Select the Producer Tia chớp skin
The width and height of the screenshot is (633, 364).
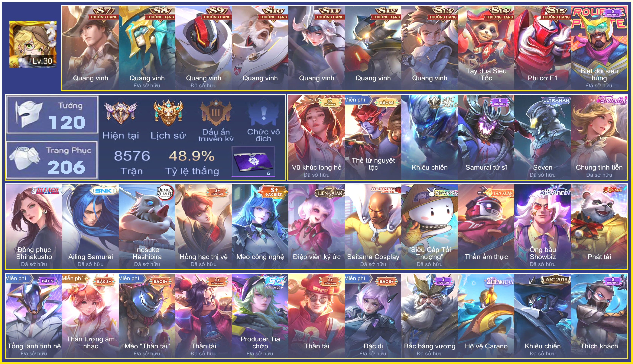point(260,316)
